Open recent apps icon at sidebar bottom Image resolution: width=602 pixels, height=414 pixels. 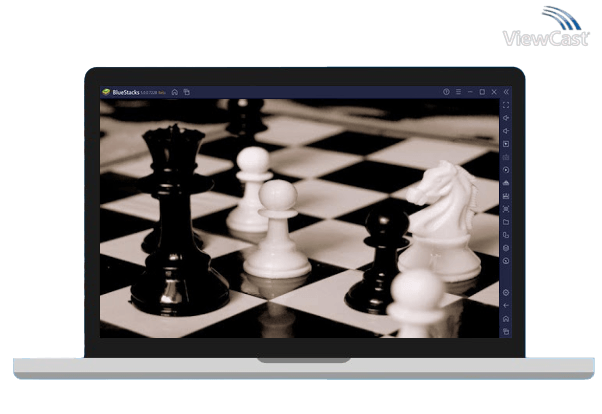coord(506,332)
